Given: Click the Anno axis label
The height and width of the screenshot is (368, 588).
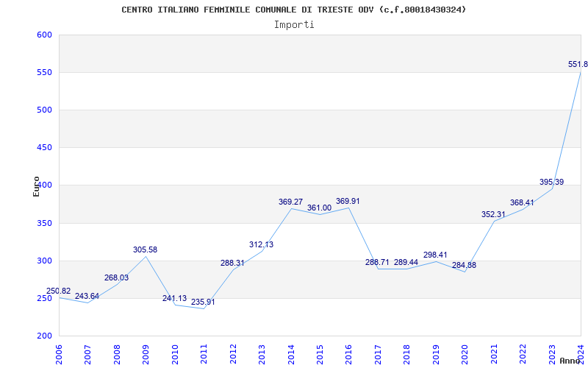Looking at the screenshot, I should click(x=570, y=361).
